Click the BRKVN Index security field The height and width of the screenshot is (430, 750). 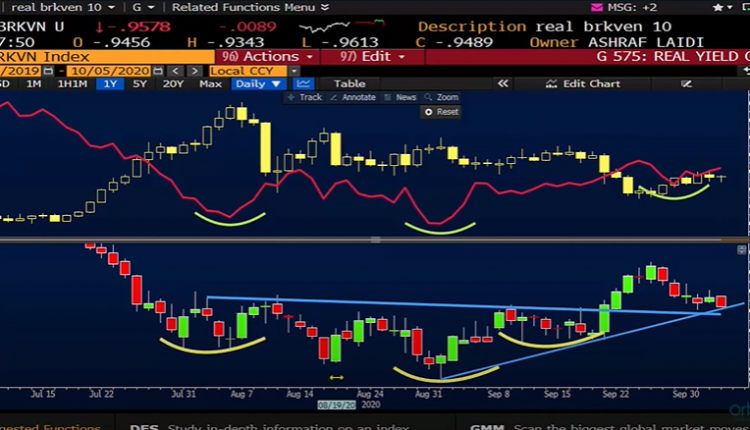107,56
